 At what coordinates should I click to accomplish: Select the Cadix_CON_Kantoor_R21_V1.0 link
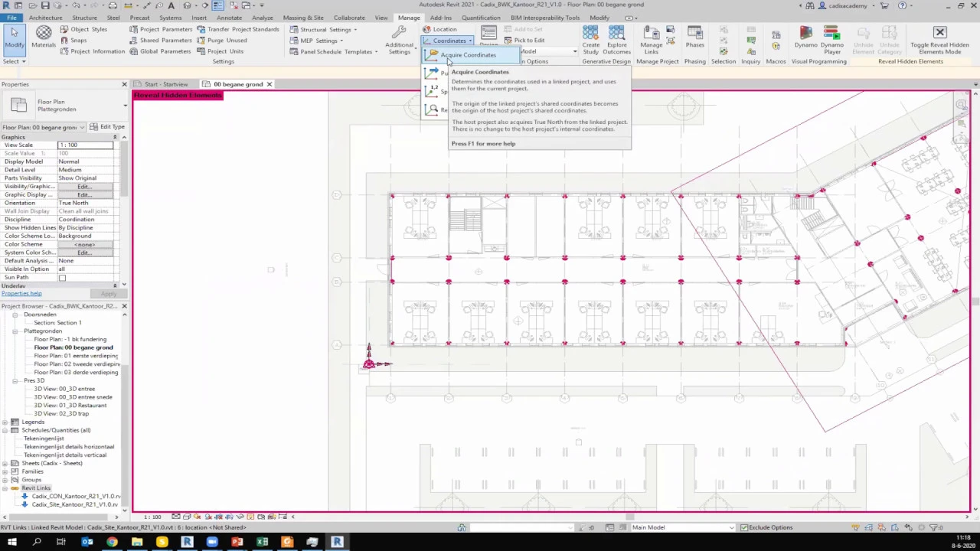(76, 496)
